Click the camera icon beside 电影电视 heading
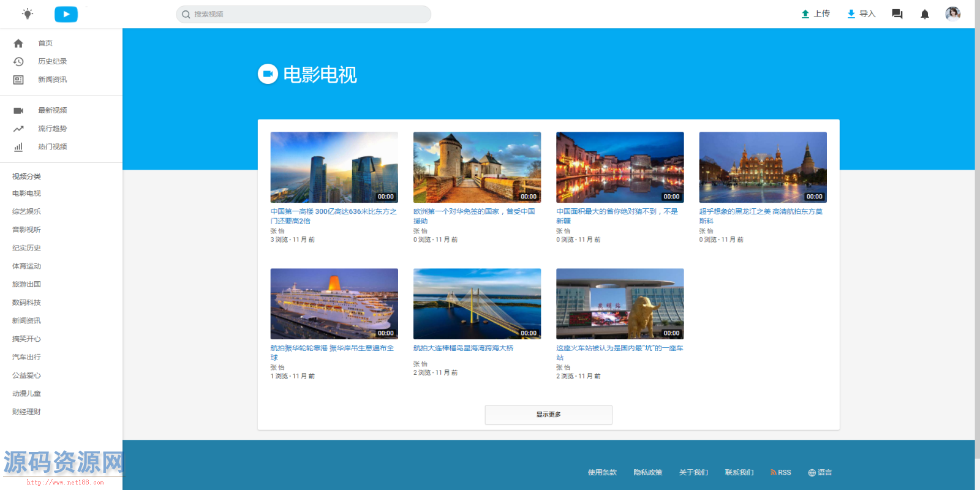The image size is (980, 490). point(268,74)
